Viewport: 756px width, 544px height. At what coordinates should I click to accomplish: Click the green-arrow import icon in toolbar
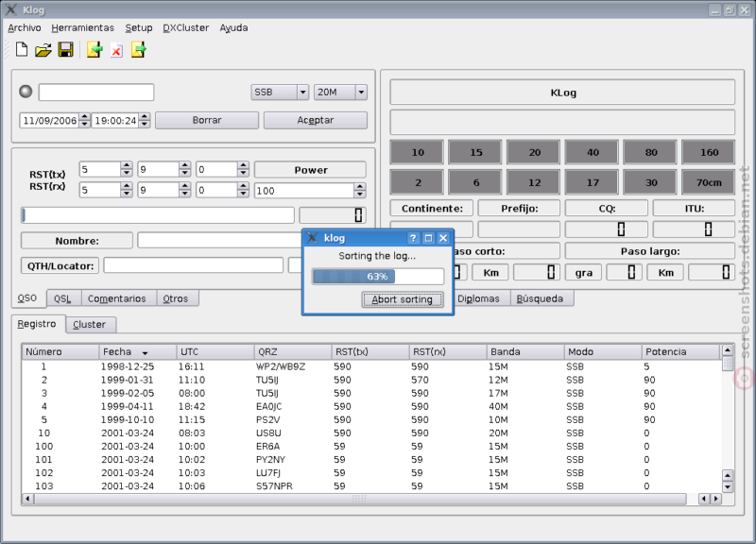[94, 50]
